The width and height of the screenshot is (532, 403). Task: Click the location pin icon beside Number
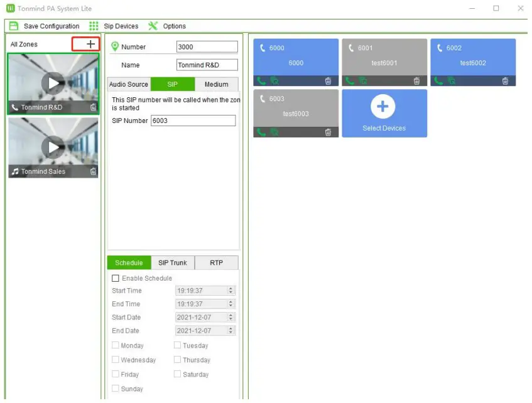pyautogui.click(x=115, y=46)
